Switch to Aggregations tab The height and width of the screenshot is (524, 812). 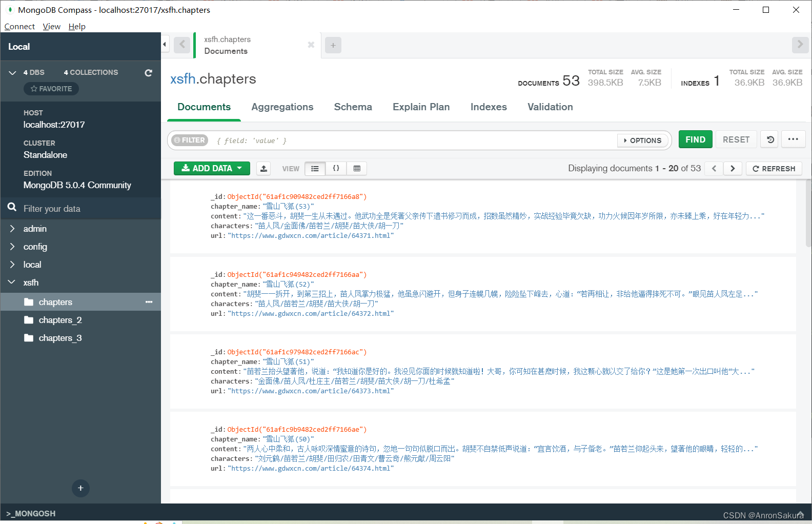coord(282,107)
